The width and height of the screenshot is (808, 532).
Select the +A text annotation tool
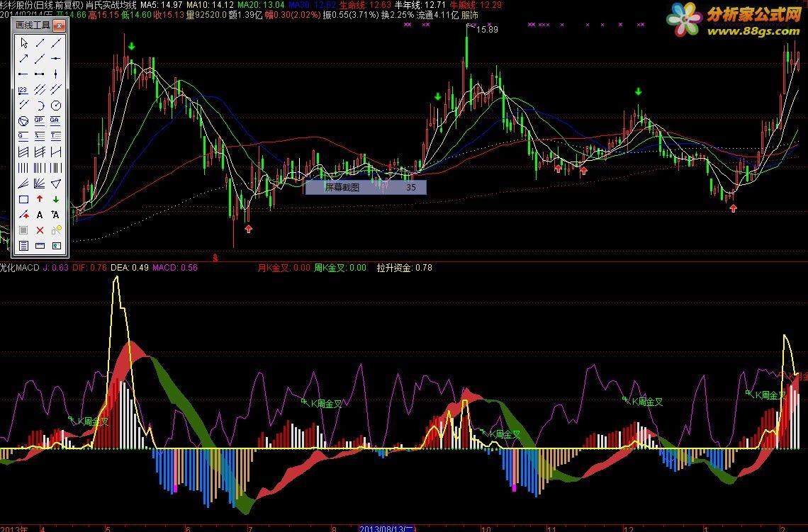tap(56, 215)
